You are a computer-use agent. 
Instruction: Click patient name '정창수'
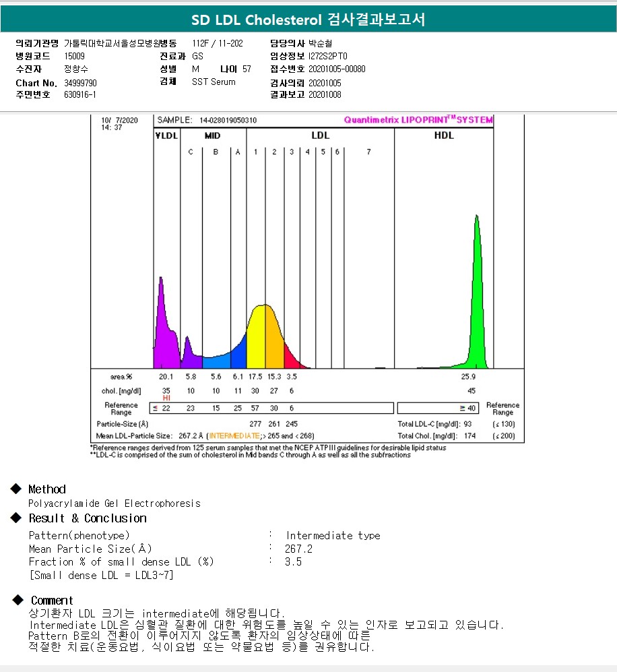76,69
